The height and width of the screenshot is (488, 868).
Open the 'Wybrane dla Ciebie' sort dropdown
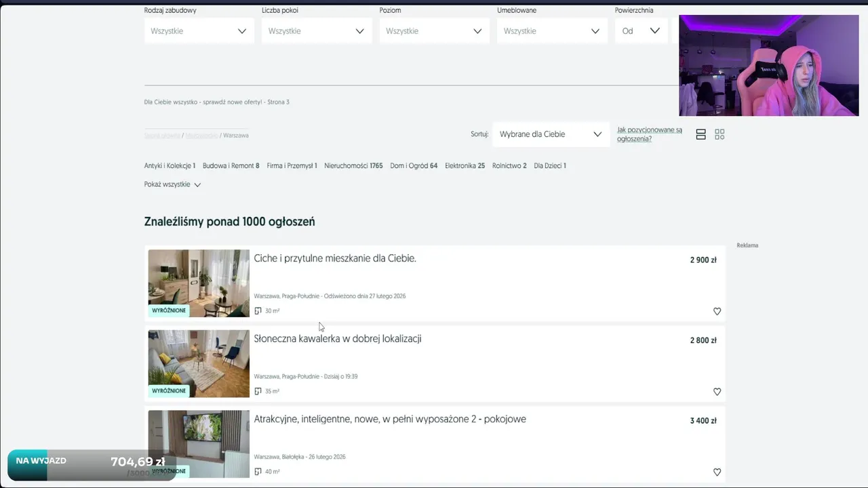(x=551, y=134)
